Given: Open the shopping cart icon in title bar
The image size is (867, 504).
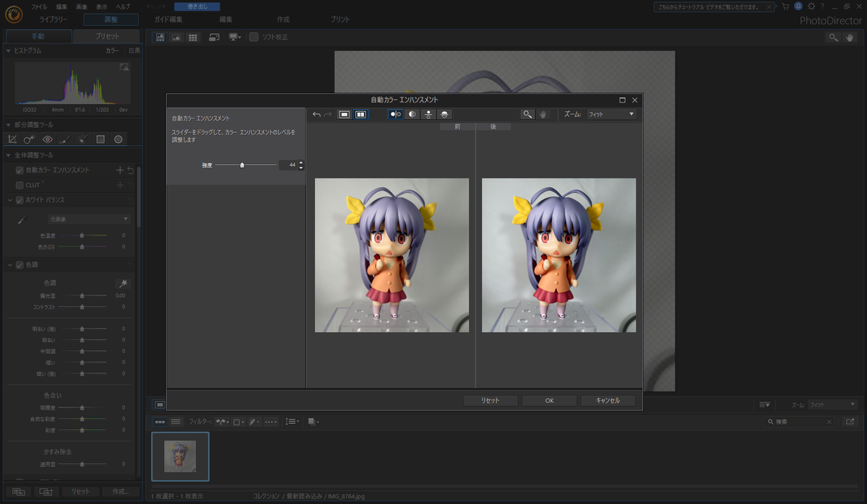Looking at the screenshot, I should pos(785,6).
